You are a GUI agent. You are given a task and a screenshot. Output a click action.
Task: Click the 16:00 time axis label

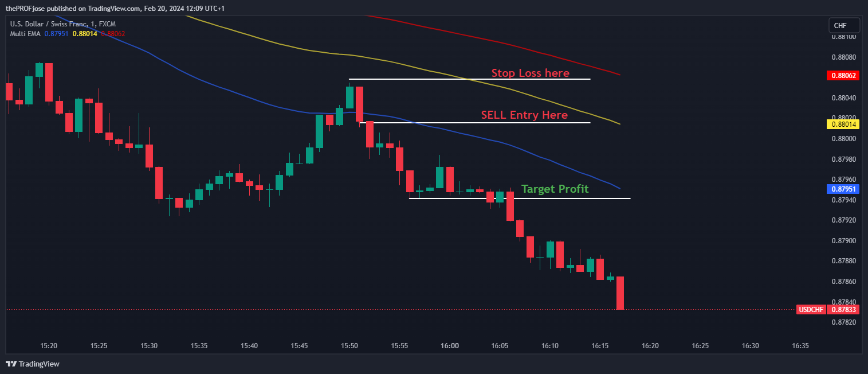coord(450,346)
